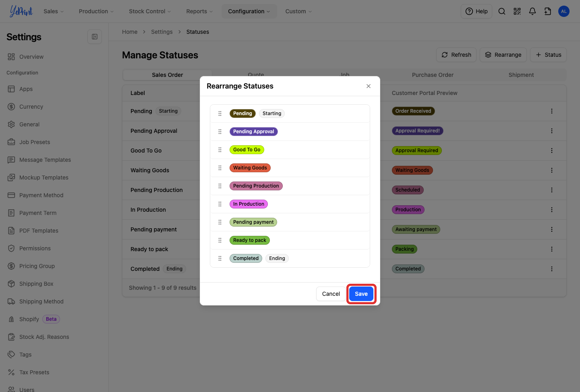Expand the Configuration menu
Image resolution: width=580 pixels, height=392 pixels.
(249, 11)
